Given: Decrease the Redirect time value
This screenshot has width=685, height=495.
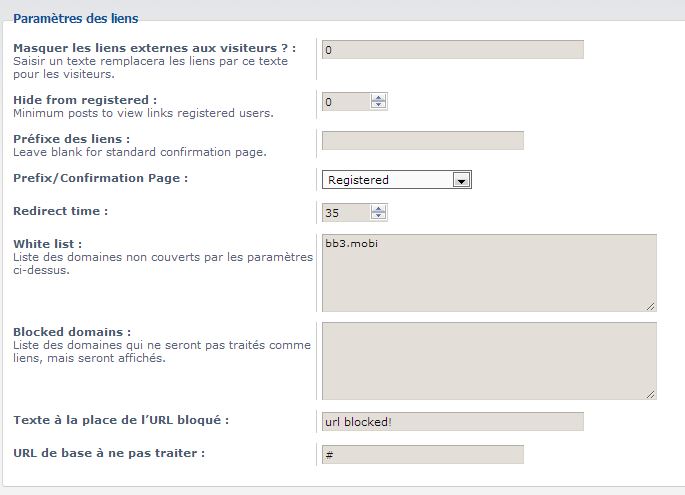Looking at the screenshot, I should 378,216.
